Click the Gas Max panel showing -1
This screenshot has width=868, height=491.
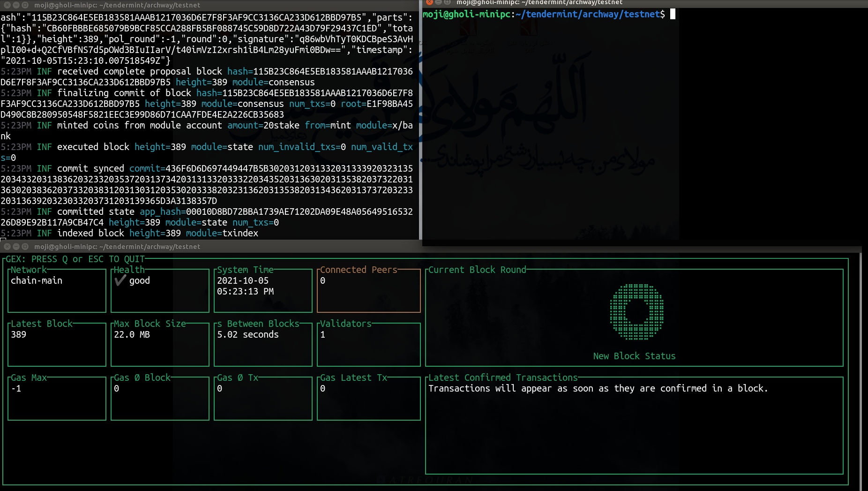pyautogui.click(x=57, y=398)
